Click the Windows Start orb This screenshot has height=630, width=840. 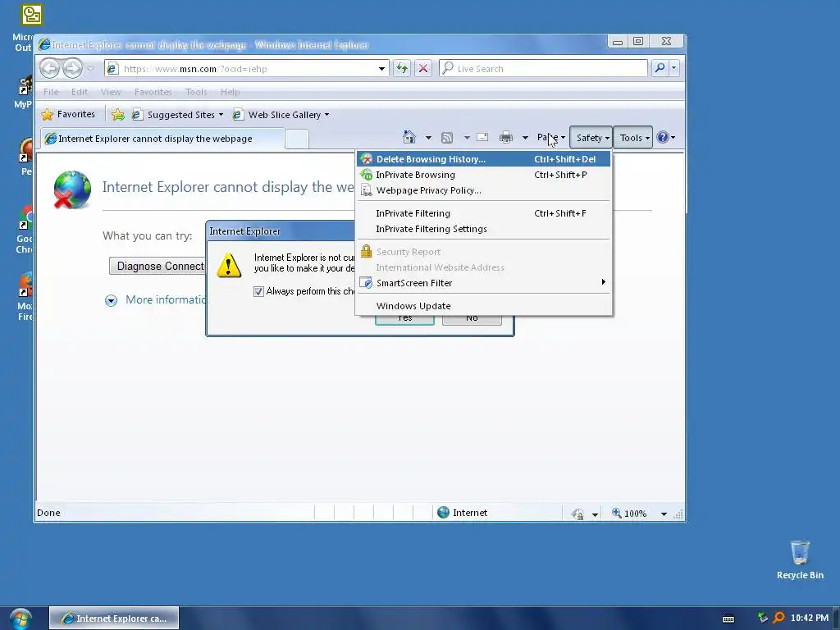point(21,619)
